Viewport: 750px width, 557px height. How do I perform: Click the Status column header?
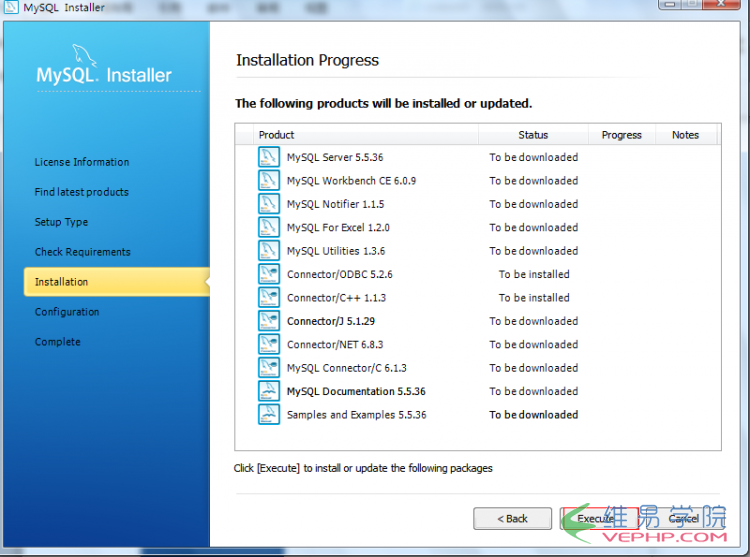coord(533,135)
